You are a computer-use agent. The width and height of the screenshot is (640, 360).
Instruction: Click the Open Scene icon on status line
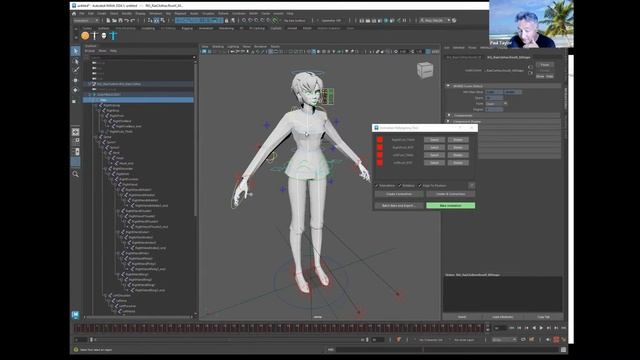click(114, 20)
